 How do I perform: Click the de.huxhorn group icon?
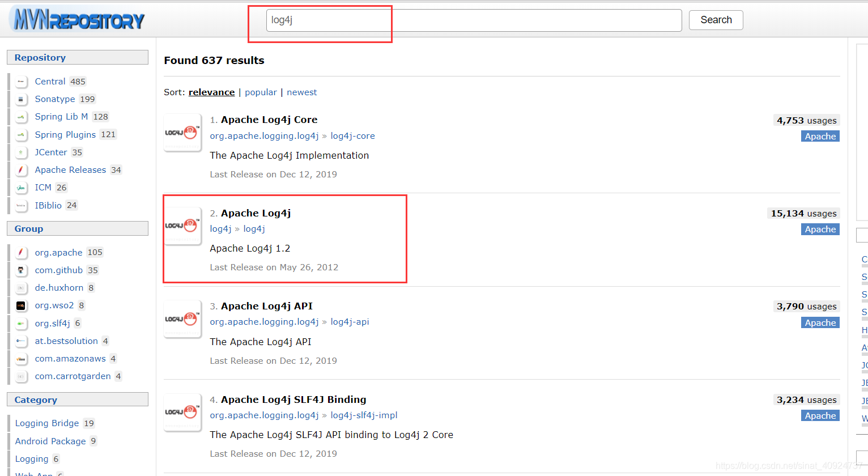(21, 288)
